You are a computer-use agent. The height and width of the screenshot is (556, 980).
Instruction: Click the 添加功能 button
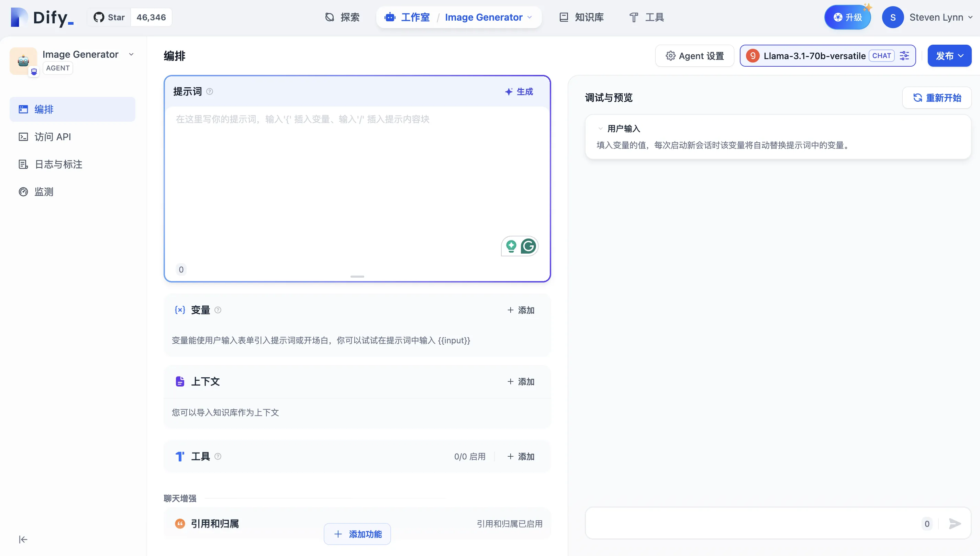(x=357, y=534)
